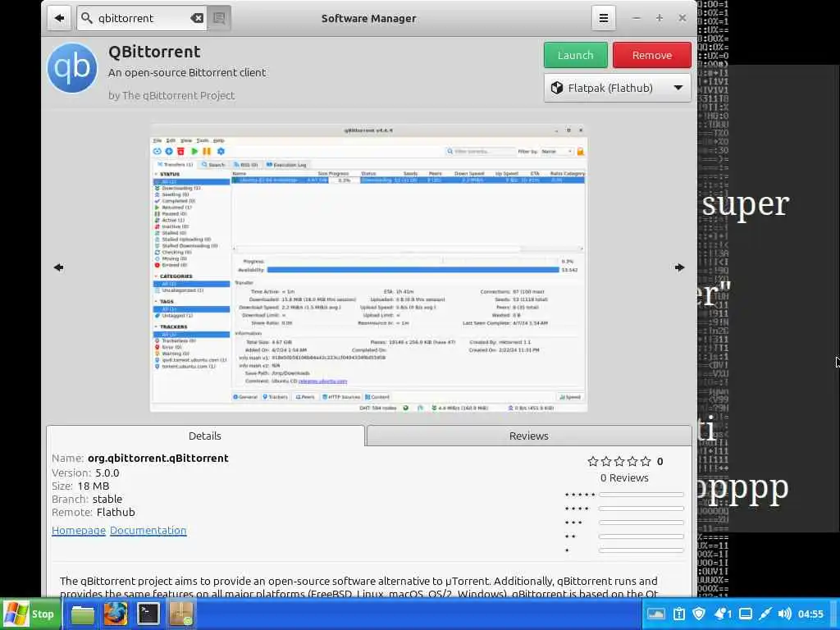Viewport: 840px width, 630px height.
Task: Click the star rating icons
Action: 619,461
